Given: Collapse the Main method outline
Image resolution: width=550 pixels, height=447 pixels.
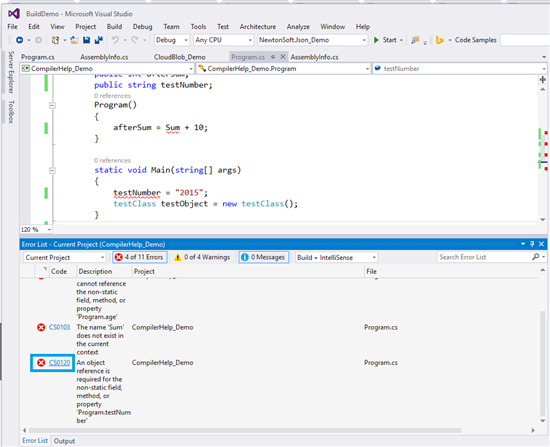Looking at the screenshot, I should [x=52, y=171].
